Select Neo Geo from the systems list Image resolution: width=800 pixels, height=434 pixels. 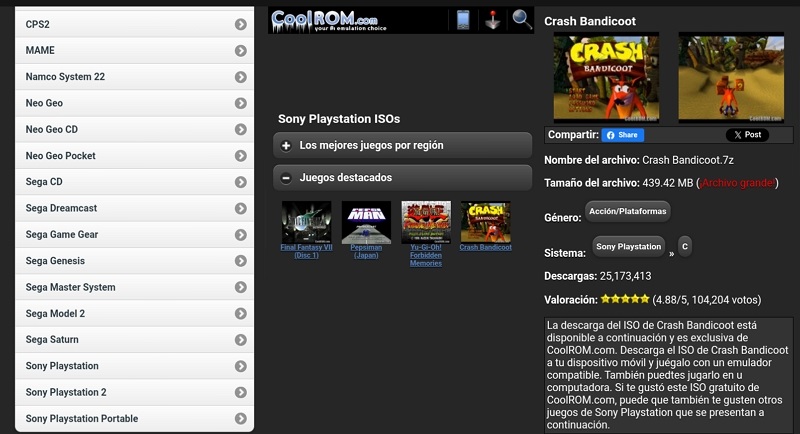pyautogui.click(x=135, y=103)
